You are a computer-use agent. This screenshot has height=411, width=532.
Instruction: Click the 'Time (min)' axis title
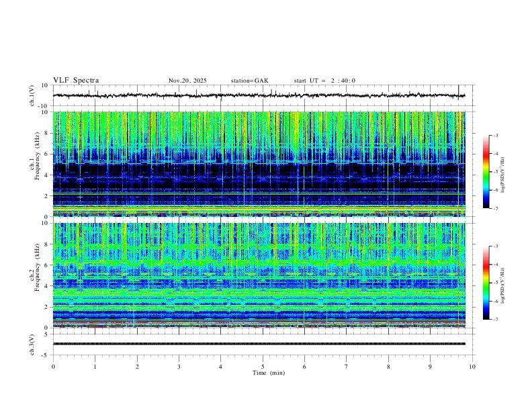point(269,373)
